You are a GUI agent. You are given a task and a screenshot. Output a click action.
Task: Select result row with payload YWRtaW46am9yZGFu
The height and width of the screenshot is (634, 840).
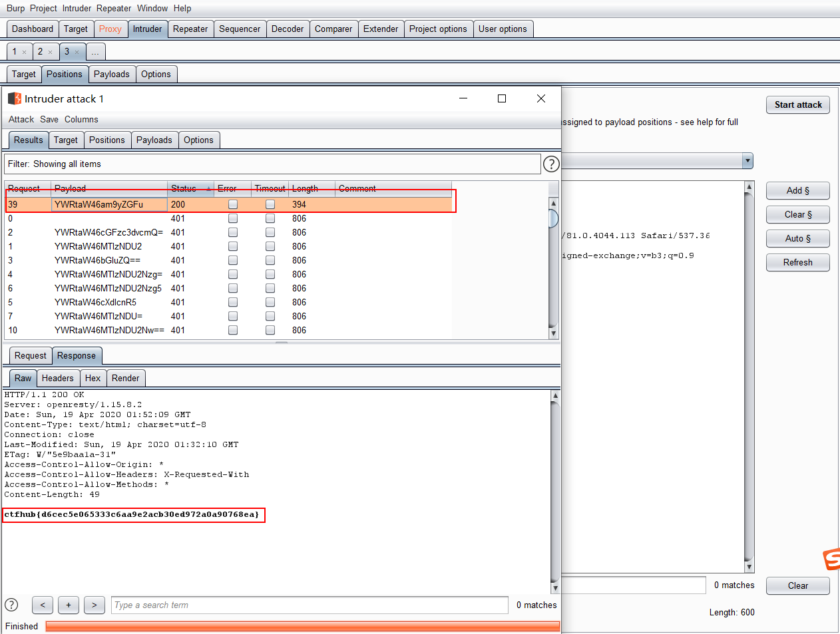[230, 204]
